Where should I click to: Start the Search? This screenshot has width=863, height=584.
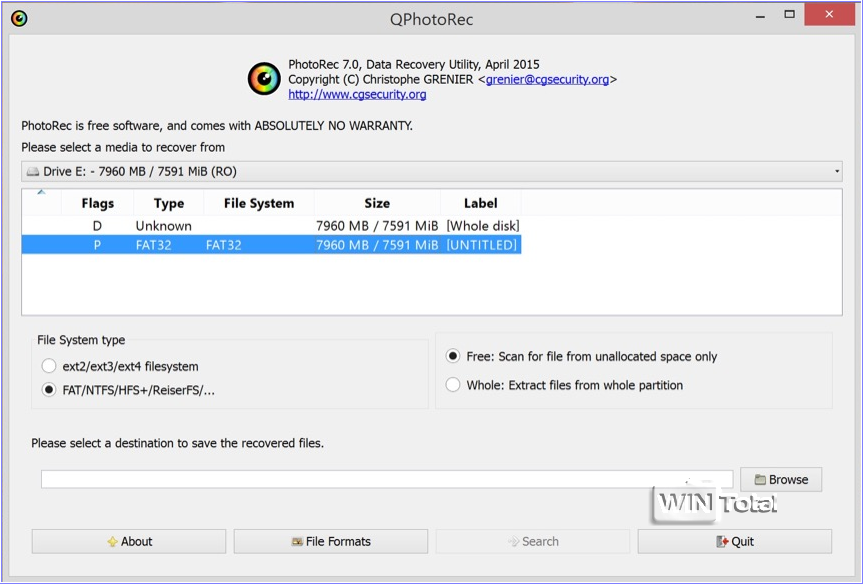click(x=533, y=542)
